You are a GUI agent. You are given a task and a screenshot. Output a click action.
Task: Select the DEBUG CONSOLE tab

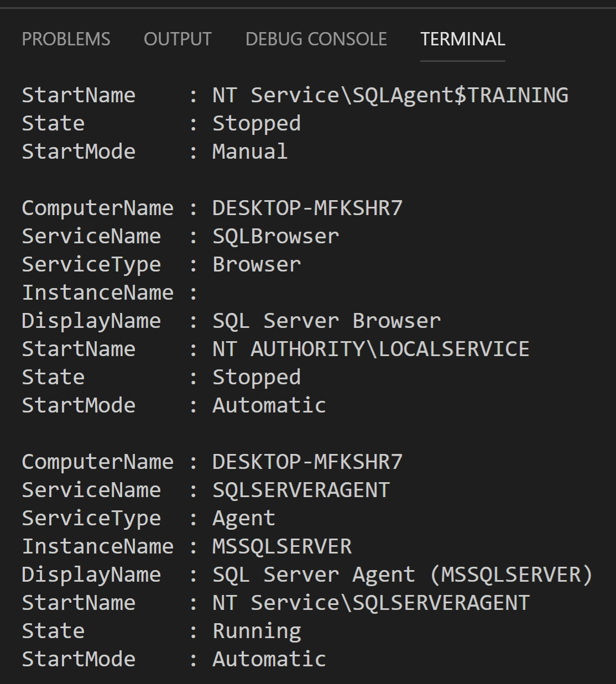point(316,39)
